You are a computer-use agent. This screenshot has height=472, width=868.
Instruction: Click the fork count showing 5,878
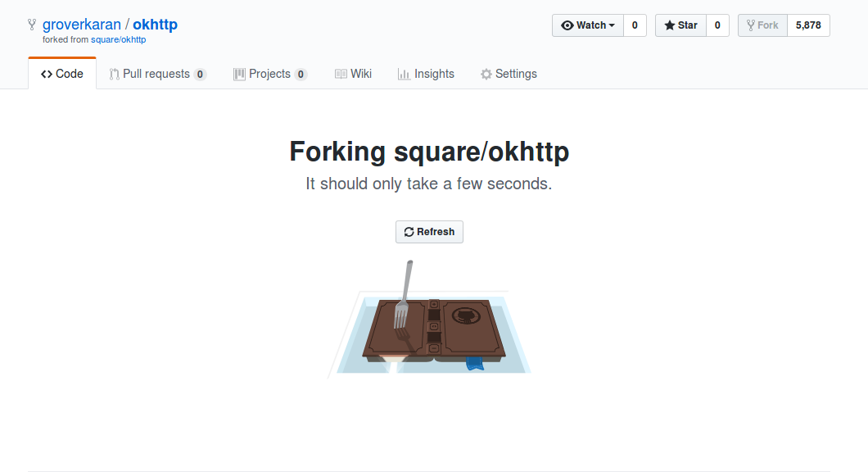click(808, 25)
